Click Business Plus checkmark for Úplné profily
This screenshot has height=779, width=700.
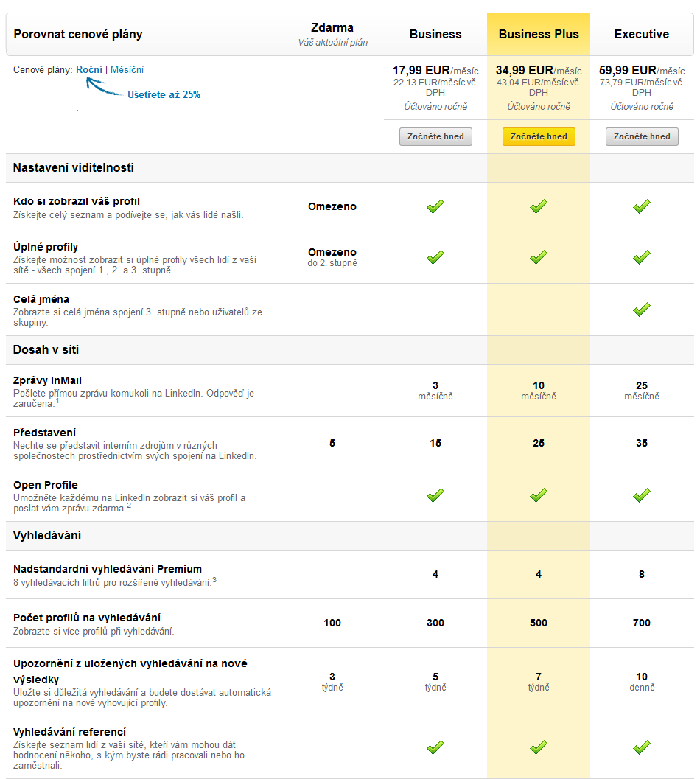pyautogui.click(x=539, y=257)
